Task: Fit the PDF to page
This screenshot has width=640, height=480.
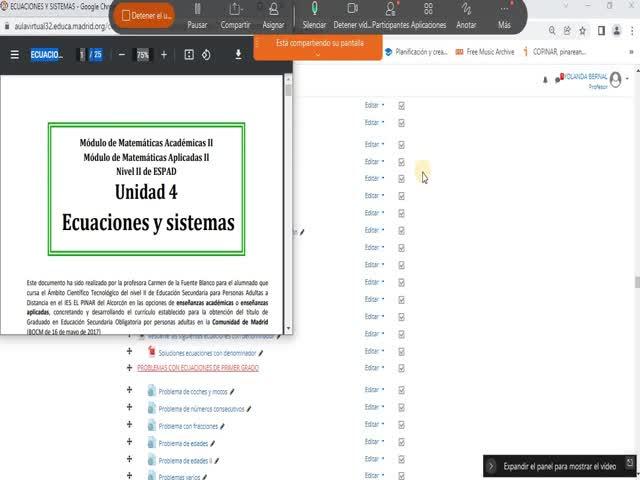Action: (x=189, y=55)
